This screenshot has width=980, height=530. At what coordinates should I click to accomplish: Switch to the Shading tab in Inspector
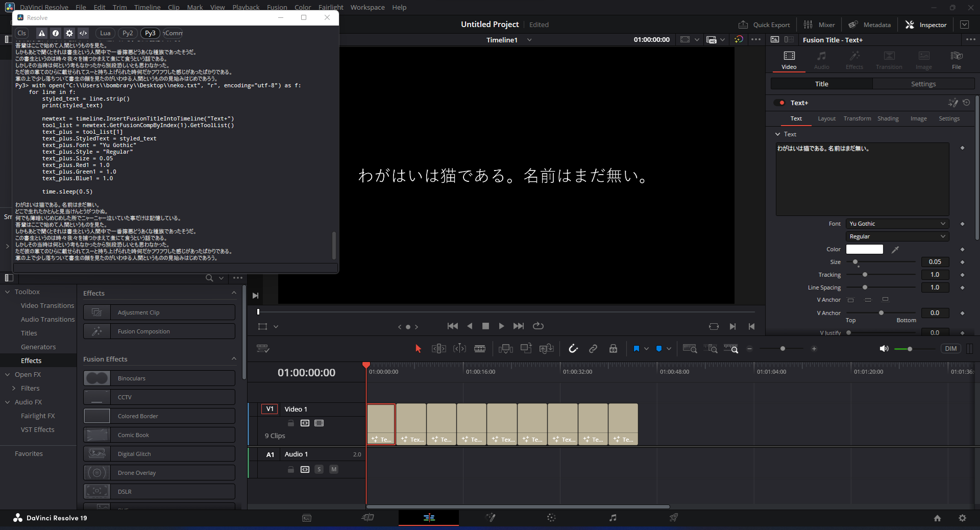(x=888, y=118)
